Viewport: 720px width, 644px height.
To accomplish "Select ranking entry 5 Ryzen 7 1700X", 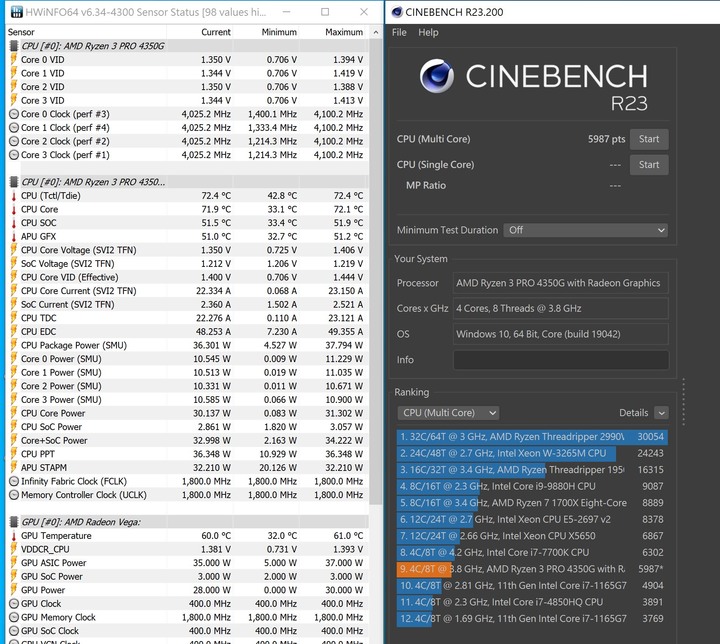I will (532, 503).
